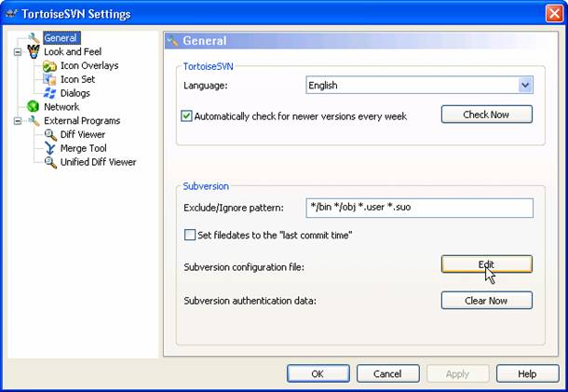The width and height of the screenshot is (568, 392).
Task: Click the Network globe icon
Action: point(33,106)
